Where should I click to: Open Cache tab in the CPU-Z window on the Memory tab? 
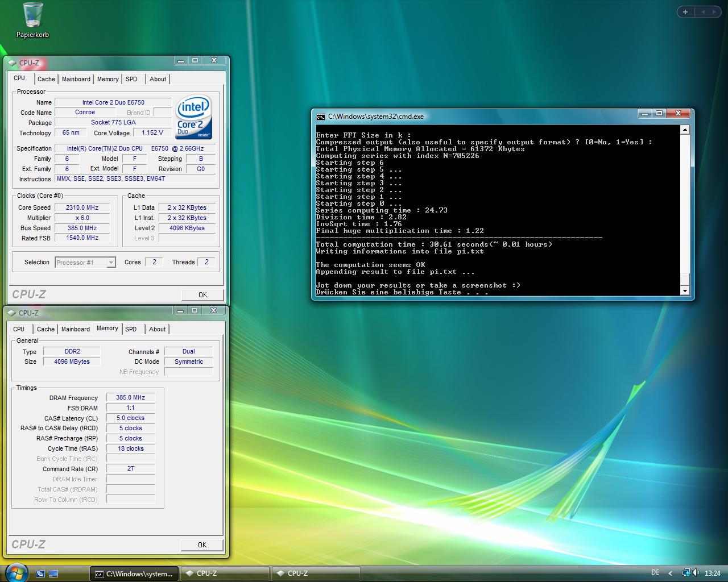click(46, 330)
